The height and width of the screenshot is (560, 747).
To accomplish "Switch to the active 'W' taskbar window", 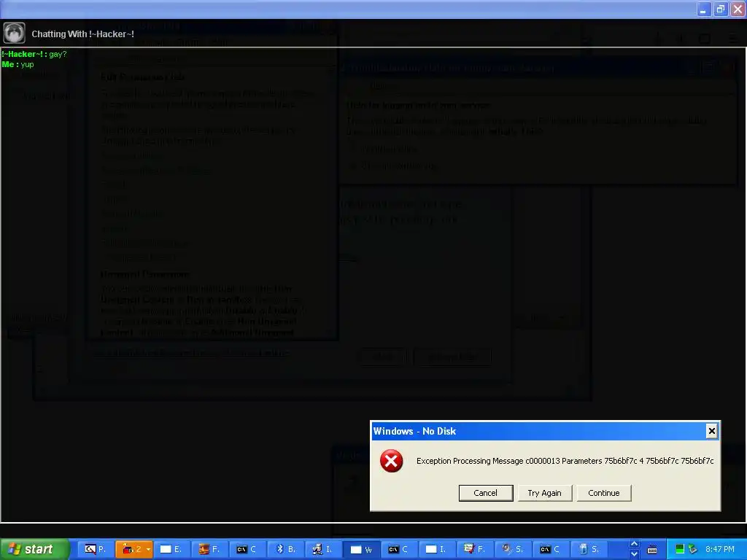I will (x=362, y=549).
